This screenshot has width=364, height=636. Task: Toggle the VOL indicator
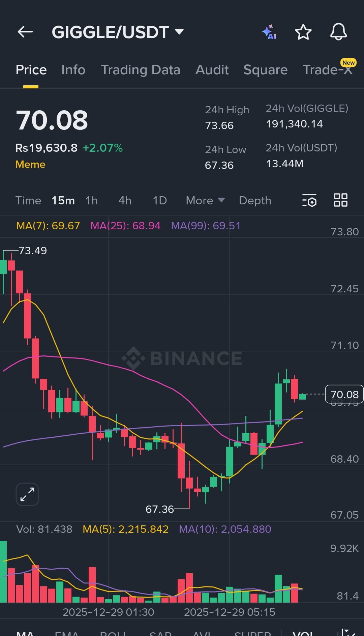click(x=303, y=633)
